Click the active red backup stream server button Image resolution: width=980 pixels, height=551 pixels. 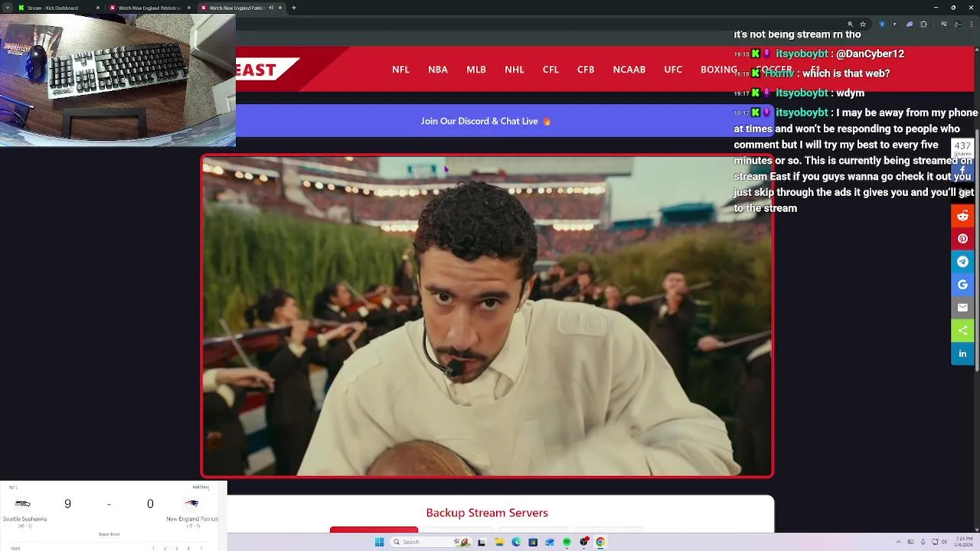pyautogui.click(x=374, y=530)
